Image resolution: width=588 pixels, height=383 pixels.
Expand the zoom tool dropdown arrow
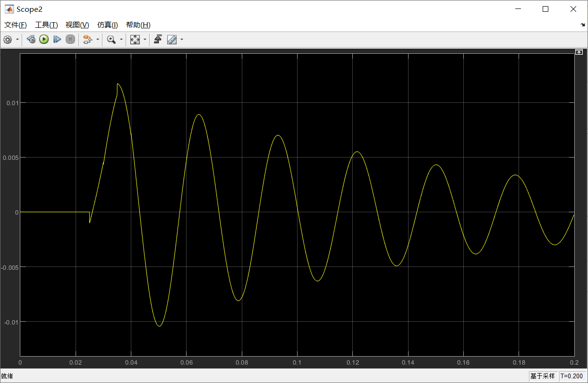tap(121, 40)
